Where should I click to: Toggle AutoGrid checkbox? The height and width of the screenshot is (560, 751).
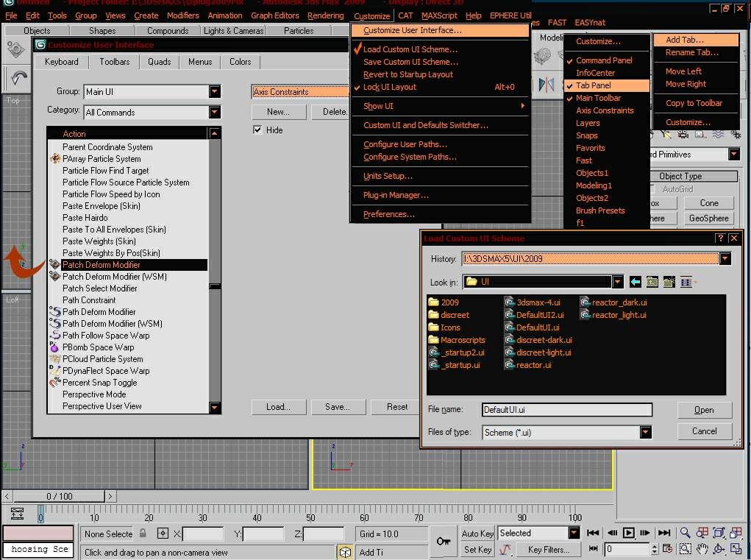653,189
